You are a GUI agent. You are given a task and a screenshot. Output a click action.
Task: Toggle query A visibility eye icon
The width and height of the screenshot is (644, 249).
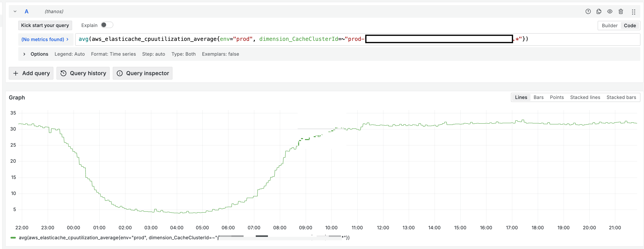610,11
